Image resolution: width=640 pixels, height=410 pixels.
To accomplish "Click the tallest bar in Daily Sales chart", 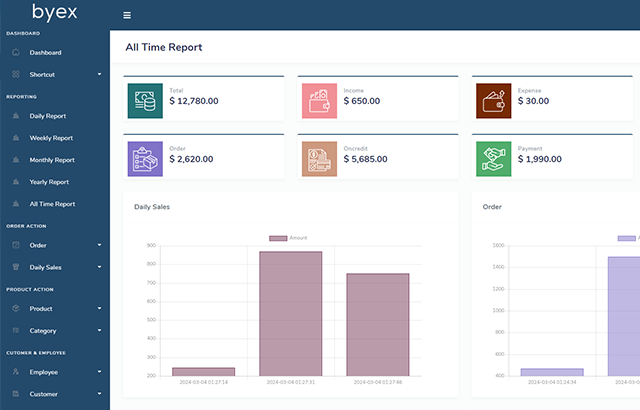I will pyautogui.click(x=290, y=313).
